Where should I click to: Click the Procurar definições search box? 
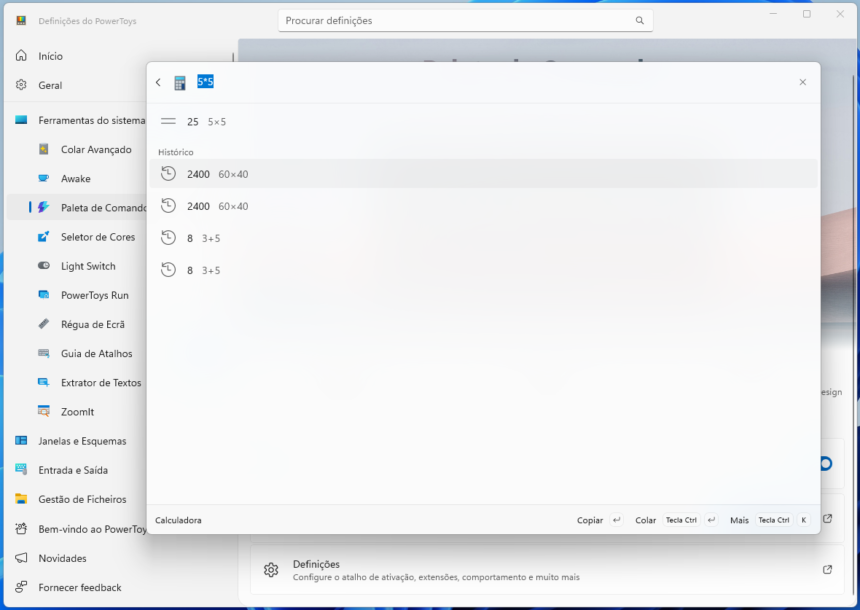[465, 20]
